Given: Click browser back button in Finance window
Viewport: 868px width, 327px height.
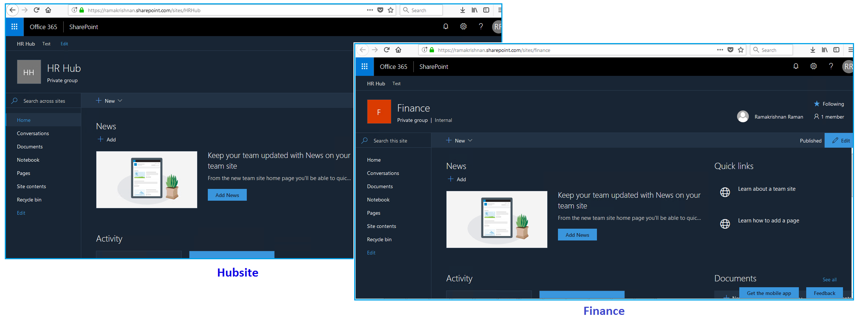Looking at the screenshot, I should coord(363,50).
